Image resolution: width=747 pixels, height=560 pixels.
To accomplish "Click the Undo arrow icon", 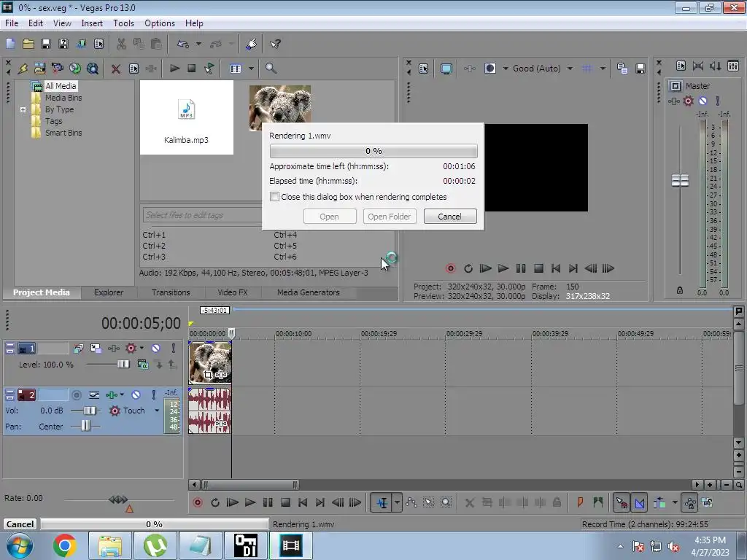I will click(x=183, y=44).
